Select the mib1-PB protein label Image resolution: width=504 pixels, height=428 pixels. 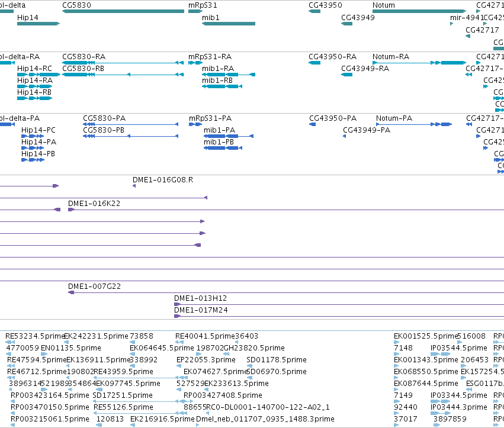pos(219,142)
